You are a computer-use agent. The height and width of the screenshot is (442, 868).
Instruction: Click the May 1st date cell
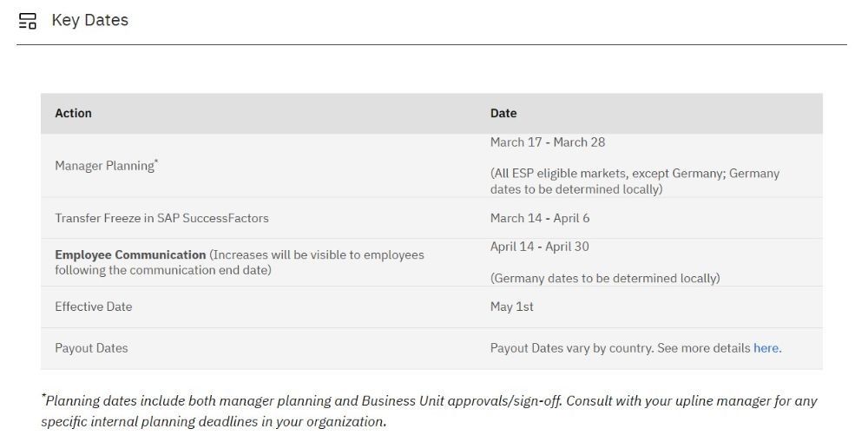tap(511, 307)
